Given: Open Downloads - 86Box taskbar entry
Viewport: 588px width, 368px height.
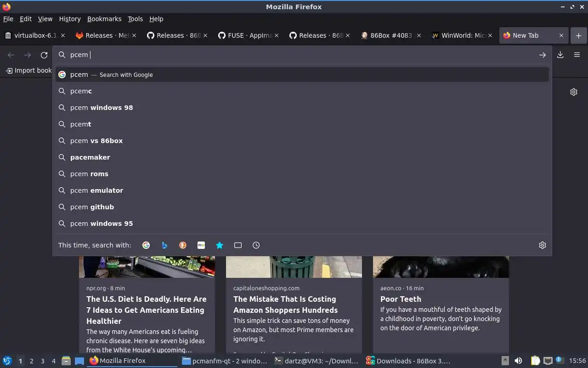Looking at the screenshot, I should coord(408,361).
